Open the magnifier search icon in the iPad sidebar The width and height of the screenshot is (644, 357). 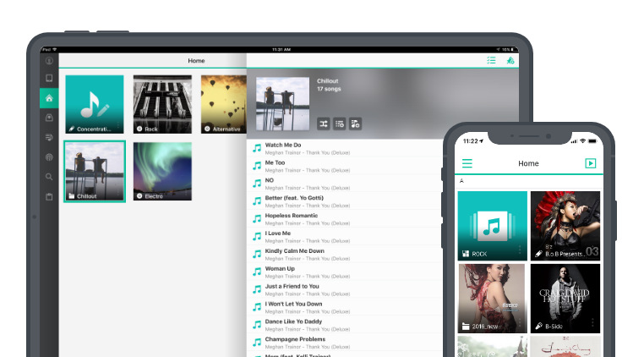tap(49, 177)
